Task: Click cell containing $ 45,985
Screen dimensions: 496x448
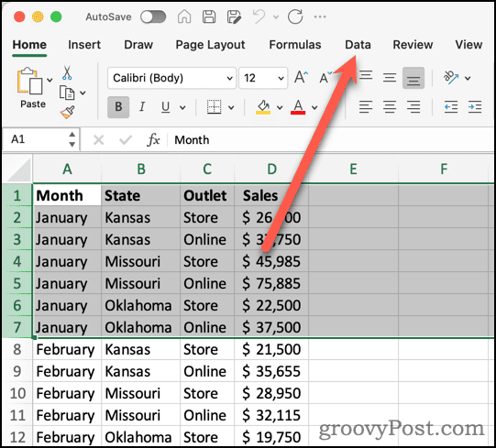Action: click(271, 262)
